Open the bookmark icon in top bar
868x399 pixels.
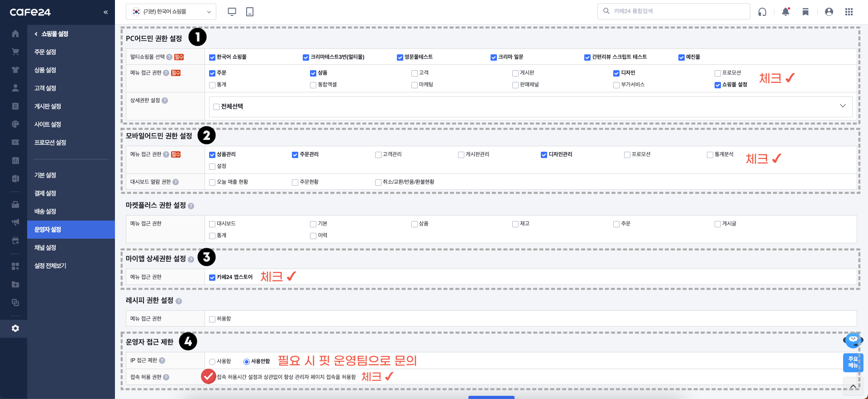pyautogui.click(x=806, y=12)
